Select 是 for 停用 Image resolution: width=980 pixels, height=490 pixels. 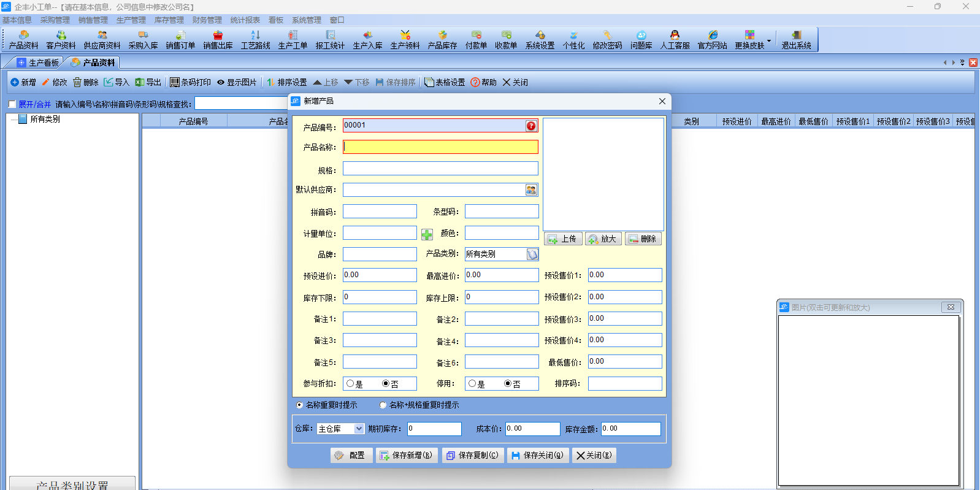(x=472, y=384)
